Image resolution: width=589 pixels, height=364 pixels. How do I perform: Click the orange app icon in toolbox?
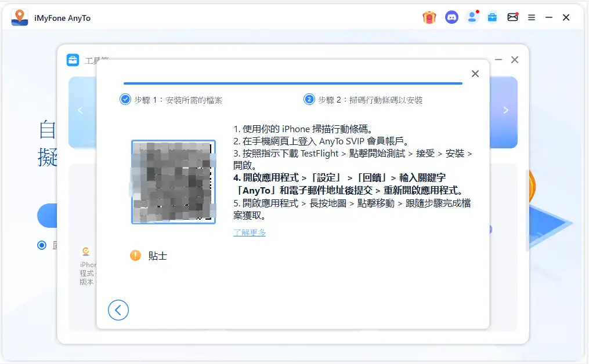[x=86, y=251]
